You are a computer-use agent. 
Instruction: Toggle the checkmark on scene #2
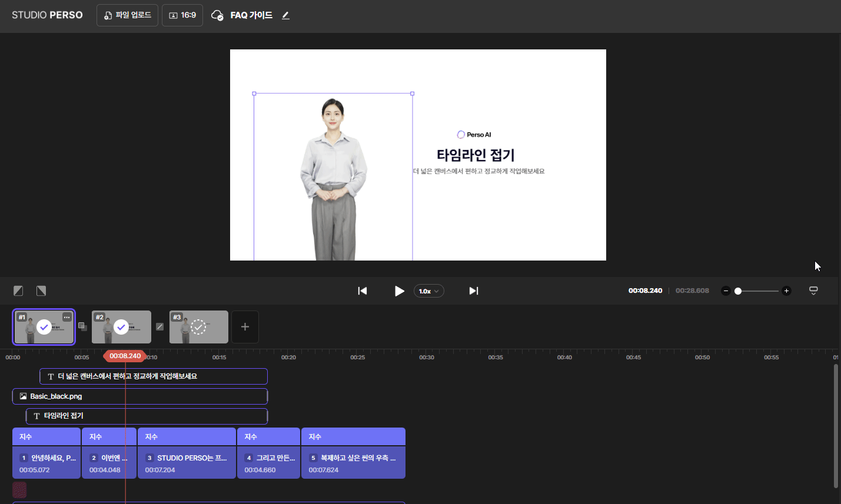pos(121,327)
